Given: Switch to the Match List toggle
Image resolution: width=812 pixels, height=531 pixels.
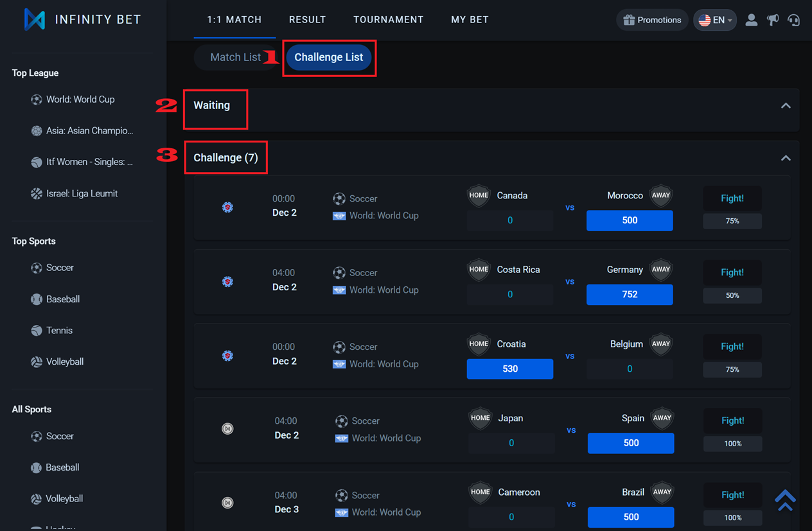Looking at the screenshot, I should 235,57.
